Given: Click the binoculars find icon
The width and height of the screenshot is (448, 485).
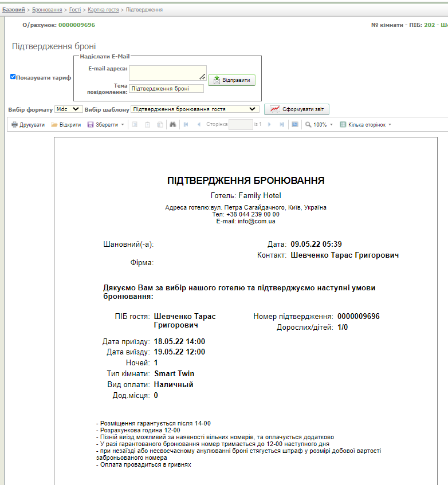Looking at the screenshot, I should [x=172, y=124].
